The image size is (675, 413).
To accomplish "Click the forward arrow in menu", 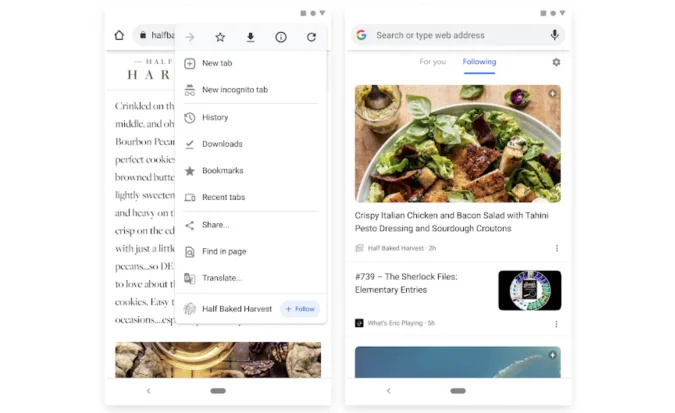I will pyautogui.click(x=190, y=37).
